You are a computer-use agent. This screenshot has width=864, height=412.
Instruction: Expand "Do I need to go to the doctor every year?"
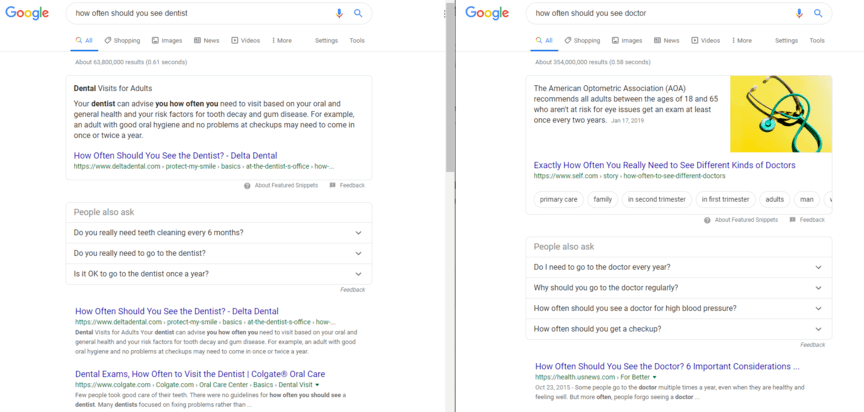click(x=679, y=267)
